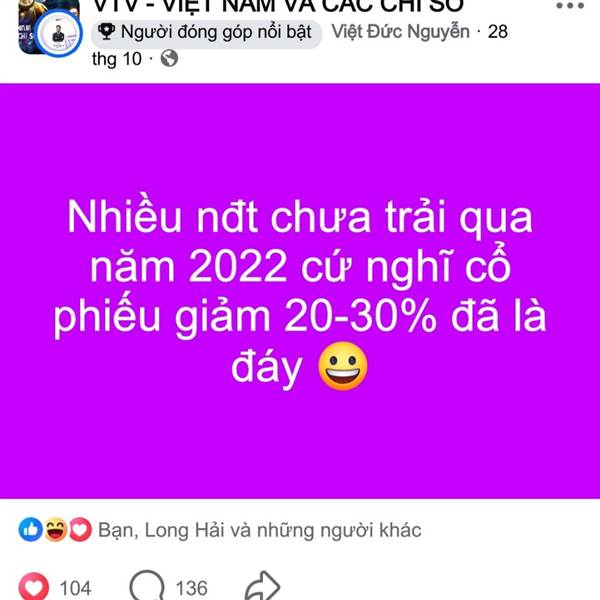The image size is (600, 600).
Task: Click the trophy icon in contributor badge
Action: pos(106,32)
